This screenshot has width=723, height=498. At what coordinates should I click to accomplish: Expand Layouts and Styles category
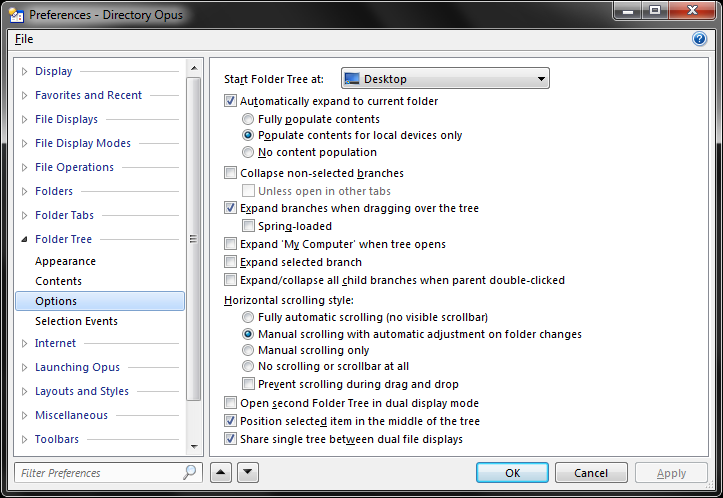tap(24, 391)
